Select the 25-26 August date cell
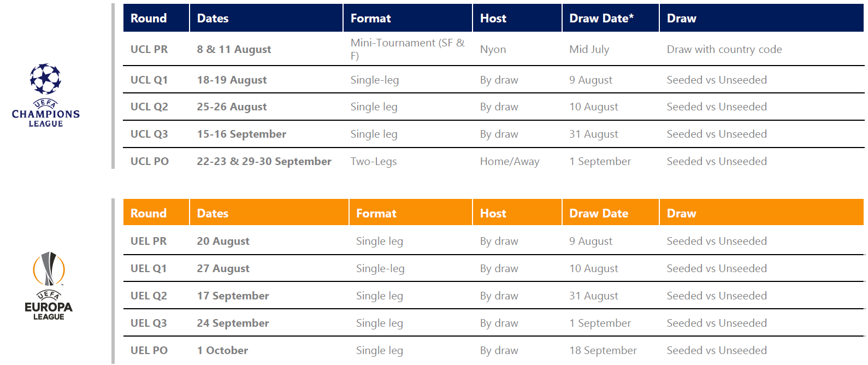The width and height of the screenshot is (868, 365). [x=232, y=107]
